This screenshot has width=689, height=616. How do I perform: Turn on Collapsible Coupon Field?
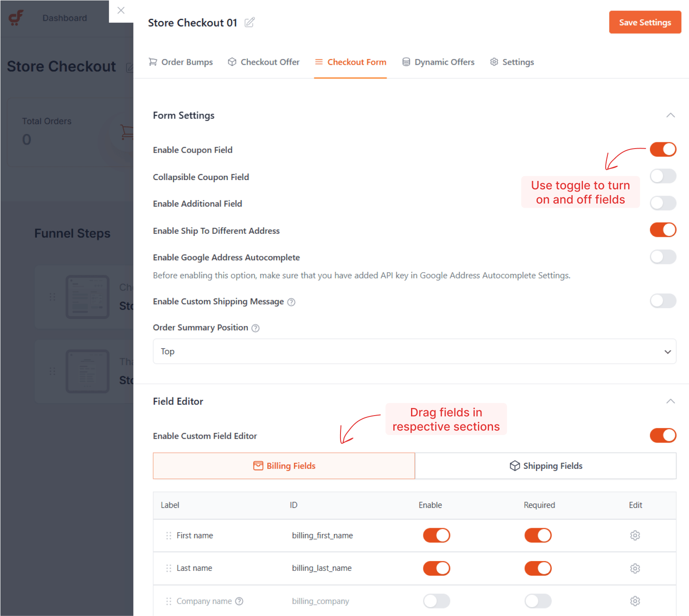point(663,176)
